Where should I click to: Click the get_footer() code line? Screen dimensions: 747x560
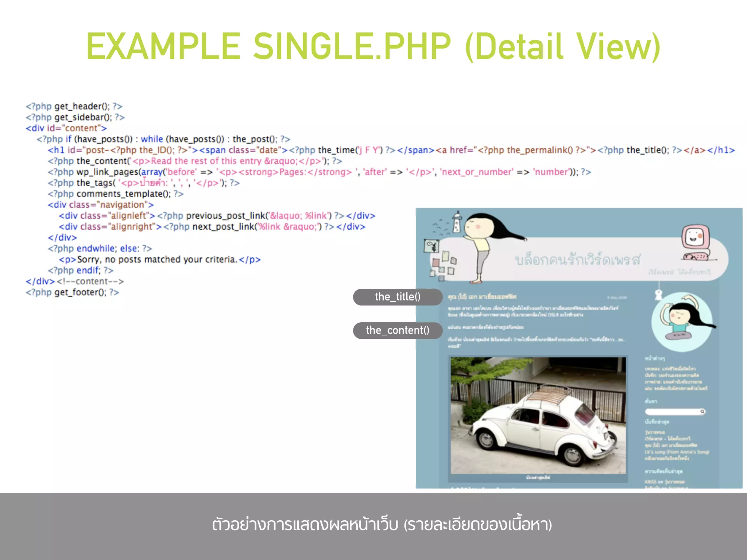[72, 292]
